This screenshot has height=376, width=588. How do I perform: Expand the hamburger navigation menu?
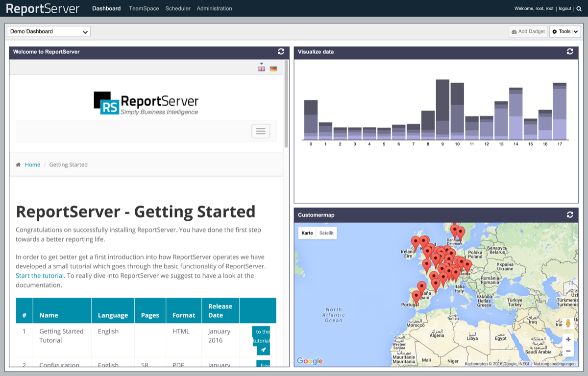[x=261, y=131]
